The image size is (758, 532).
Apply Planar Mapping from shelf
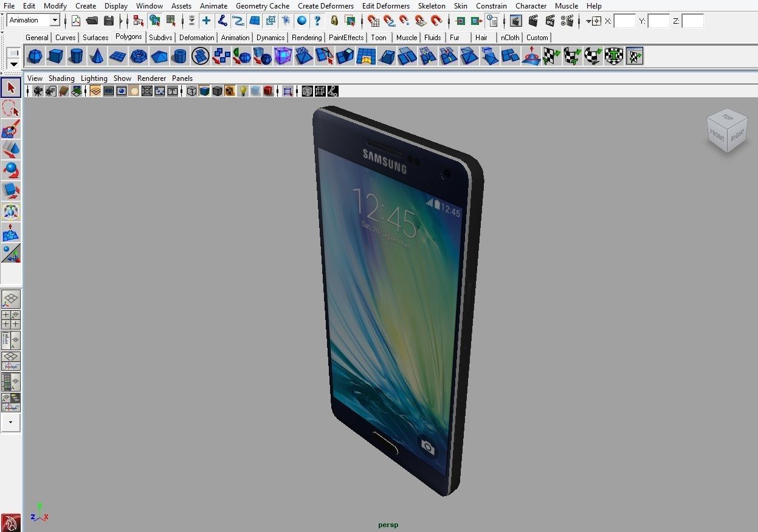551,57
